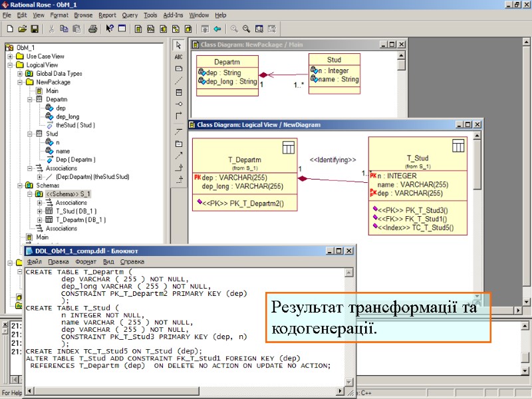Collapse the Departm class node

31,99
